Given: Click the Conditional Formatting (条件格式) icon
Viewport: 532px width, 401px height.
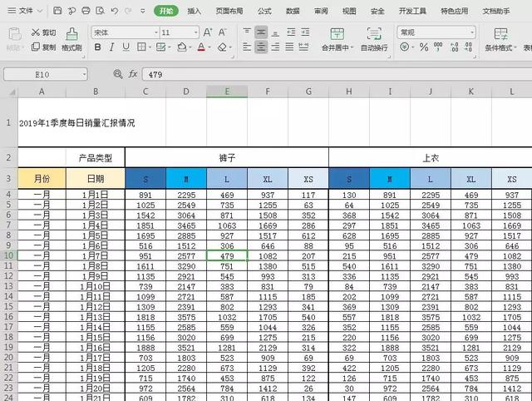Looking at the screenshot, I should coord(500,34).
